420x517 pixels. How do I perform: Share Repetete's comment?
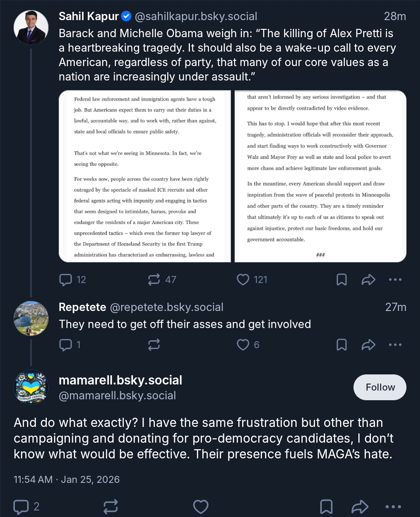(x=368, y=345)
